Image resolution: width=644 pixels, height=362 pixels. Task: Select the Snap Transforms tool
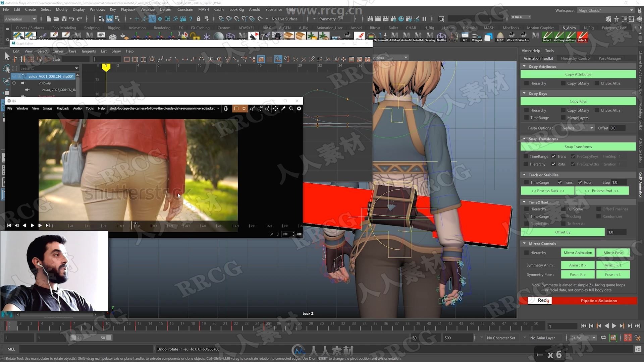(x=578, y=146)
